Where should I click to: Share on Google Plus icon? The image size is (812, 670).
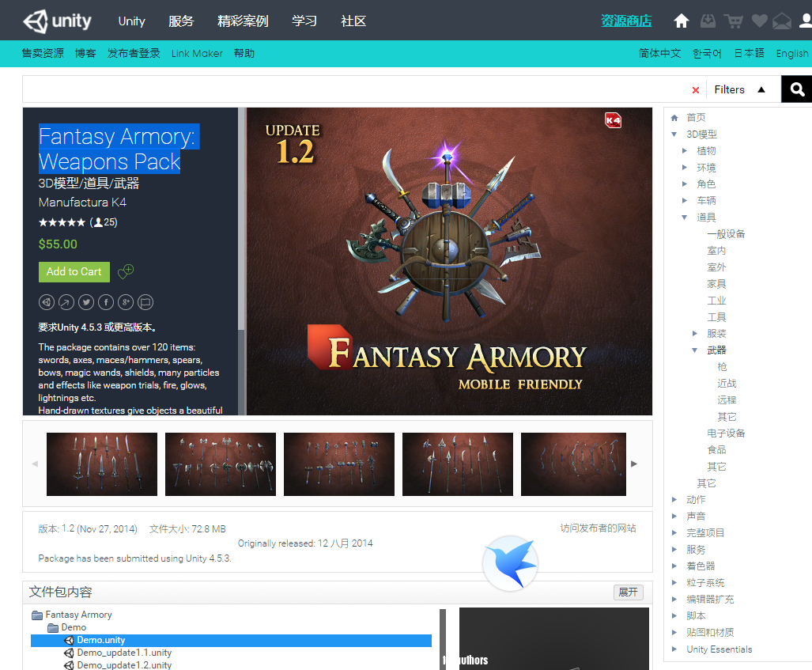tap(126, 302)
